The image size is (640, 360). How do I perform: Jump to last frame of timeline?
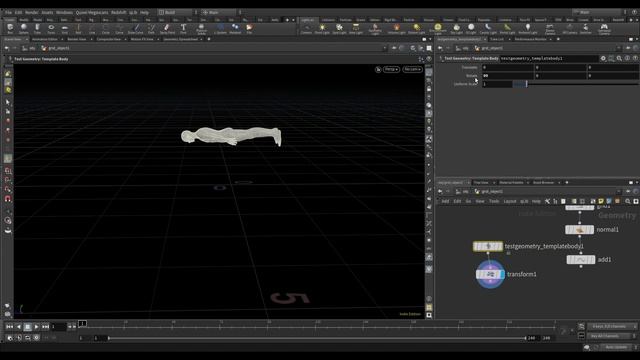(46, 327)
